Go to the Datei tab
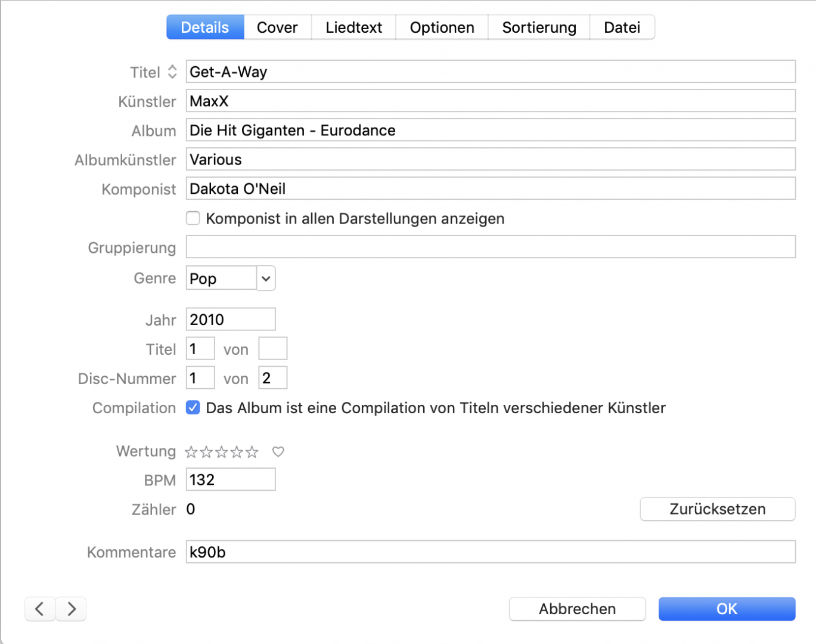The height and width of the screenshot is (644, 816). coord(622,27)
